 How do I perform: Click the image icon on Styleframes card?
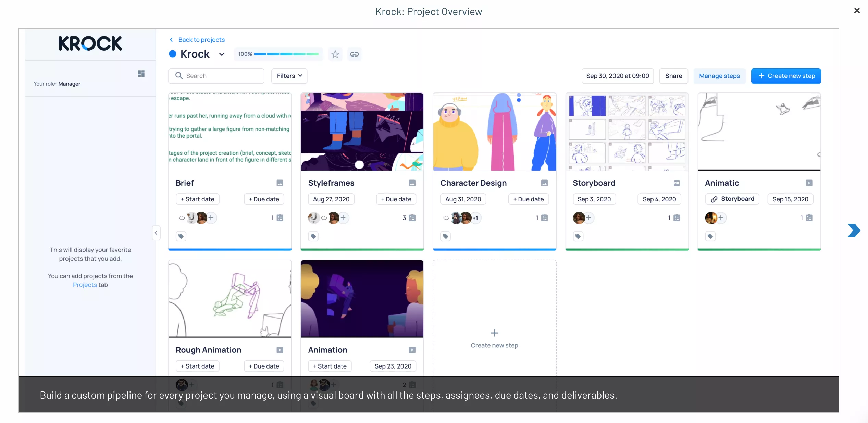pyautogui.click(x=412, y=182)
